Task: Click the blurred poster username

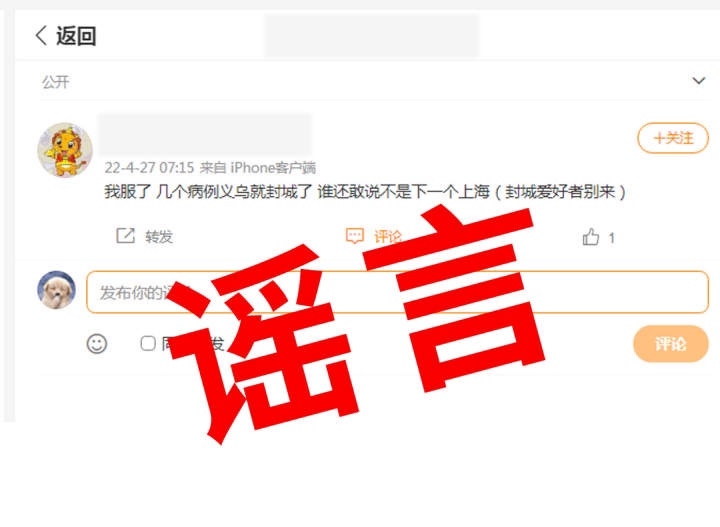Action: tap(205, 135)
